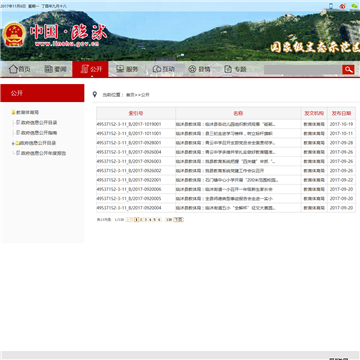This screenshot has height=360, width=360.
Task: Open article title in row 2017-0926004
Action: click(x=226, y=152)
